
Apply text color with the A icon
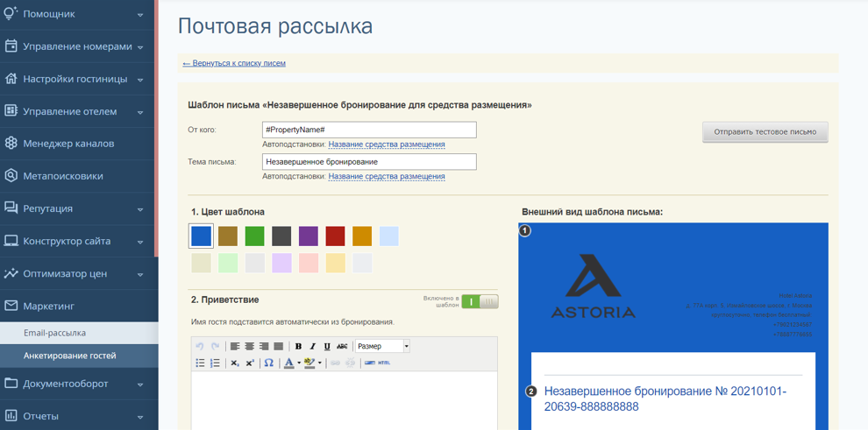click(x=289, y=363)
